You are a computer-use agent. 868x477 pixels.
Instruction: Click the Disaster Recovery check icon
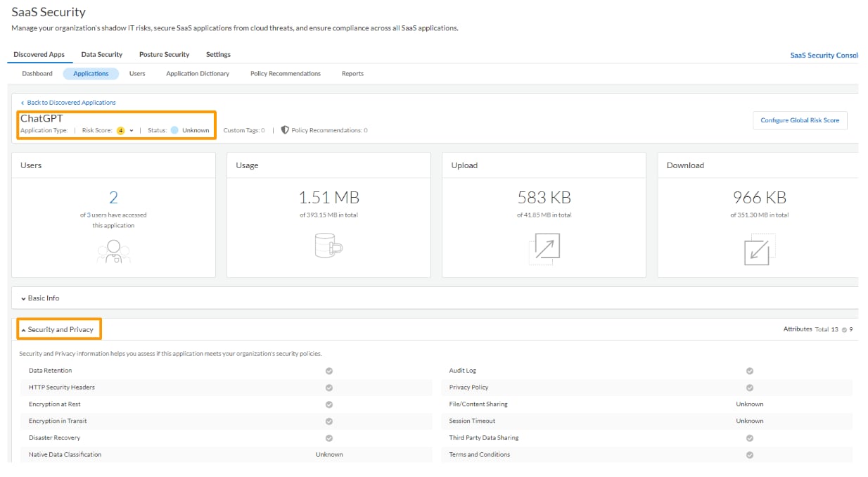[x=329, y=438]
